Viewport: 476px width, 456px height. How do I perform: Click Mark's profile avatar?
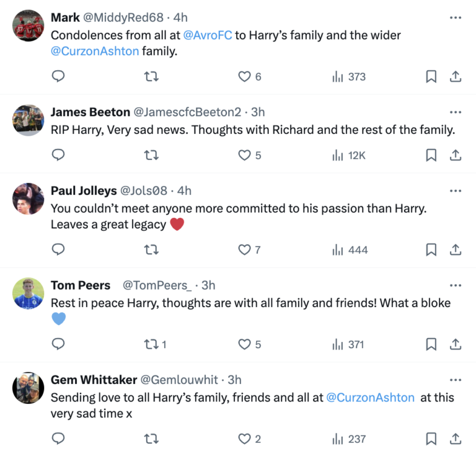click(28, 25)
